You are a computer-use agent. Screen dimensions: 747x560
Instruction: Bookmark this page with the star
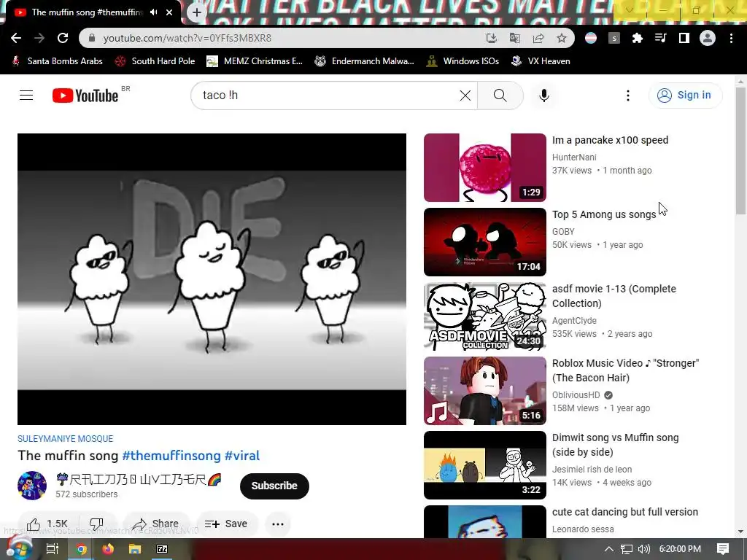tap(562, 38)
